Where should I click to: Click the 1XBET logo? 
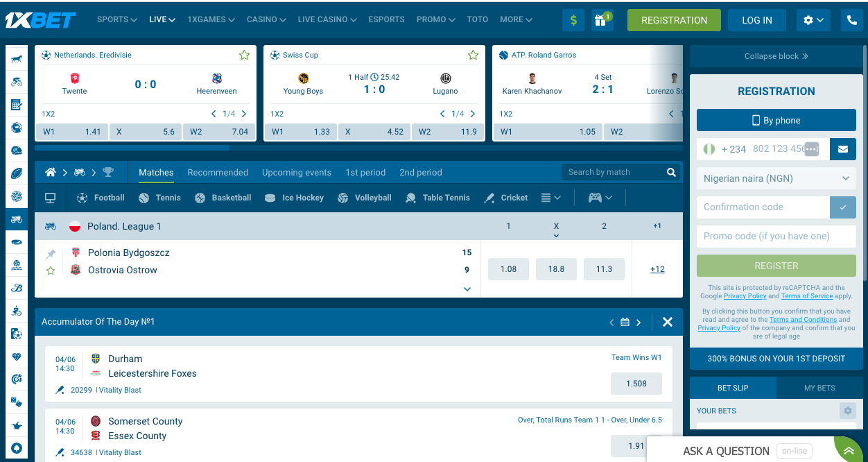(x=40, y=20)
